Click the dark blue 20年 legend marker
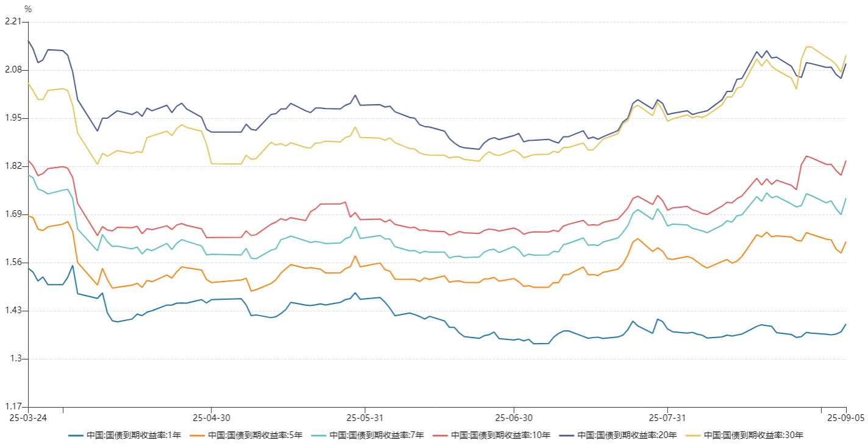868x446 pixels. pyautogui.click(x=567, y=436)
